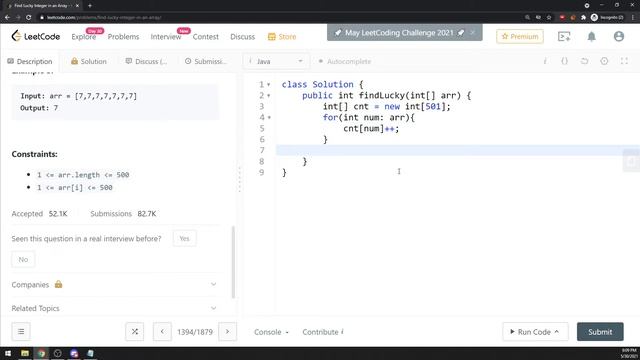640x360 pixels.
Task: Open Chrome from the taskbar
Action: 41,353
